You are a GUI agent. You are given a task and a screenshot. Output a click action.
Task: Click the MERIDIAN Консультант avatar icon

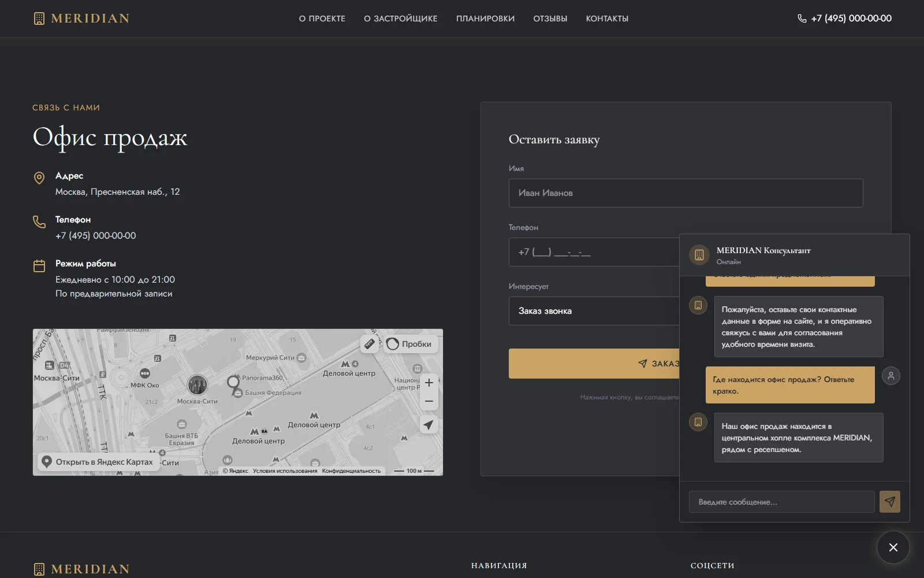(x=699, y=255)
